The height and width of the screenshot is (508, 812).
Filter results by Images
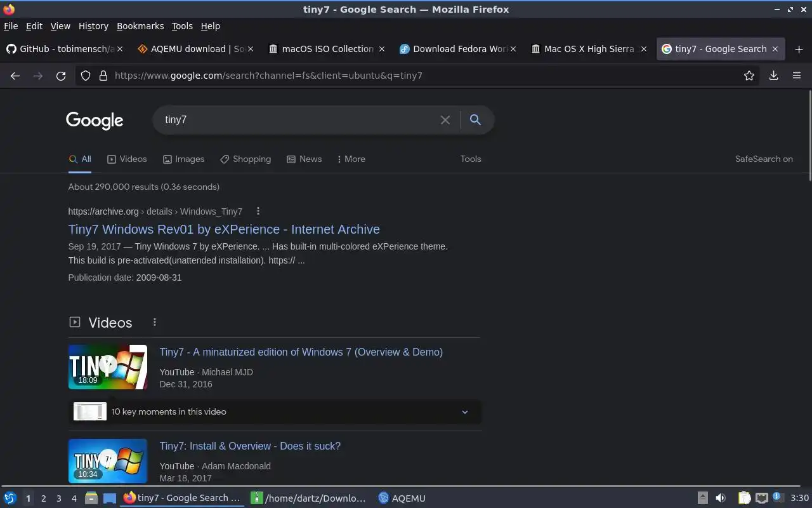click(x=183, y=159)
